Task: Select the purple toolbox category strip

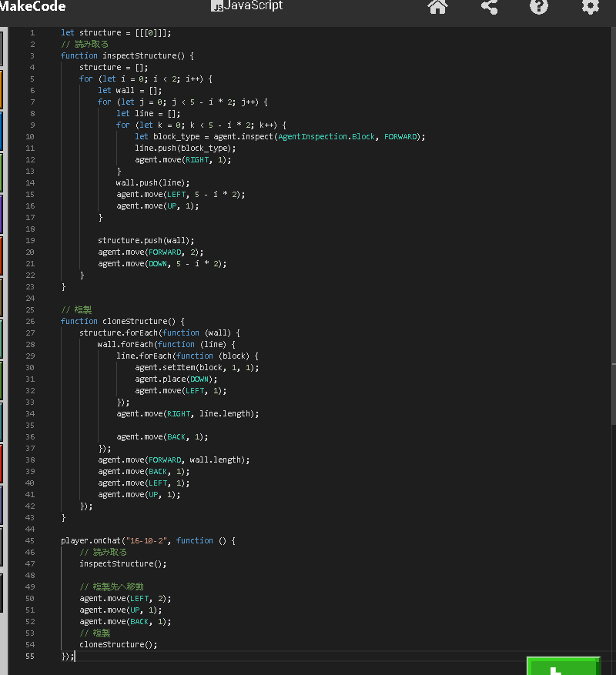Action: [x=2, y=213]
